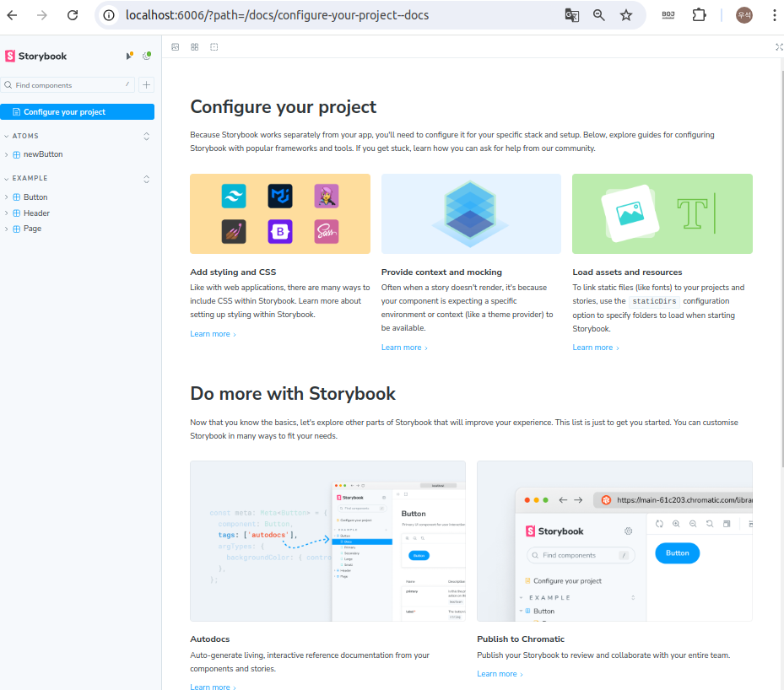Viewport: 784px width, 690px height.
Task: Follow Learn more under Publish to Chromatic
Action: pyautogui.click(x=500, y=673)
